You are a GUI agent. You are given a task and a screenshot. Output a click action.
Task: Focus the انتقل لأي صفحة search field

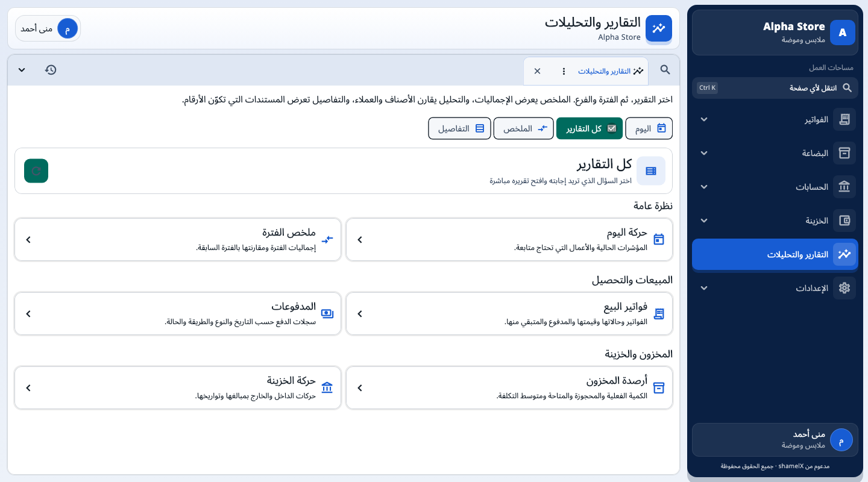click(x=775, y=88)
